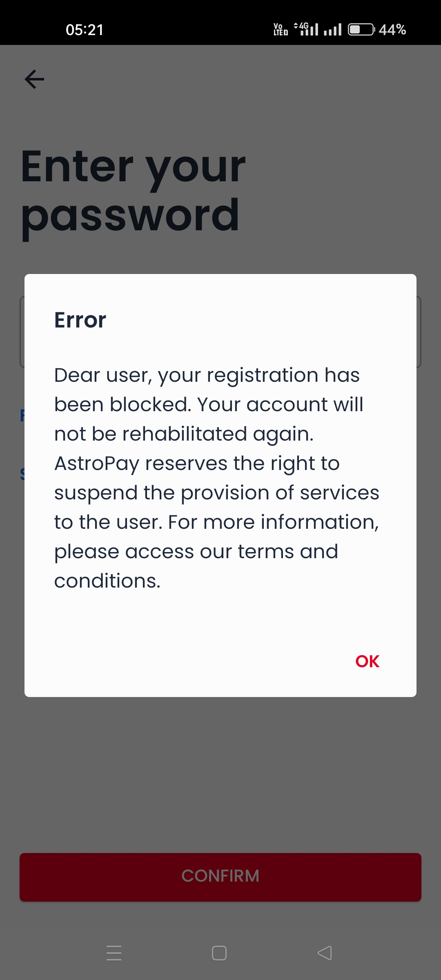
Task: Tap the 4G signal strength icon
Action: pos(306,29)
